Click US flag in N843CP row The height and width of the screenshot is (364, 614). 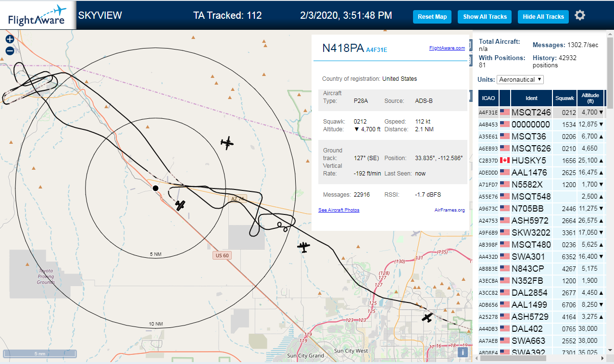(505, 269)
